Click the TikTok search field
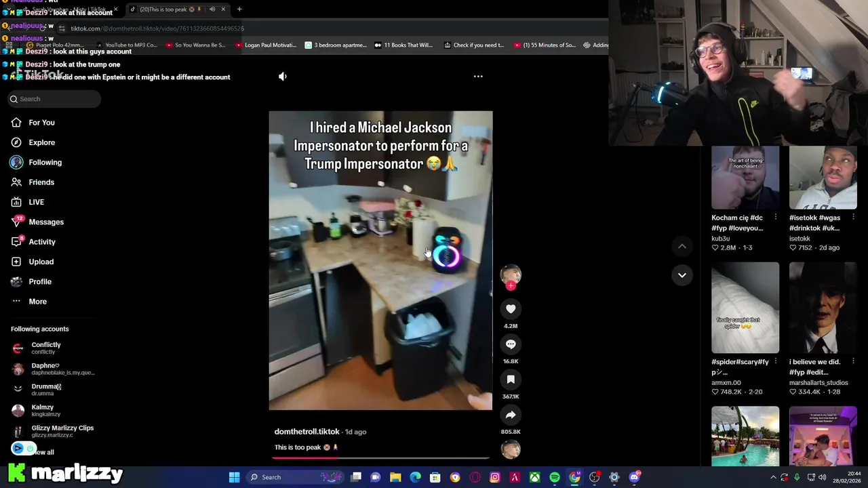This screenshot has width=868, height=488. [54, 99]
